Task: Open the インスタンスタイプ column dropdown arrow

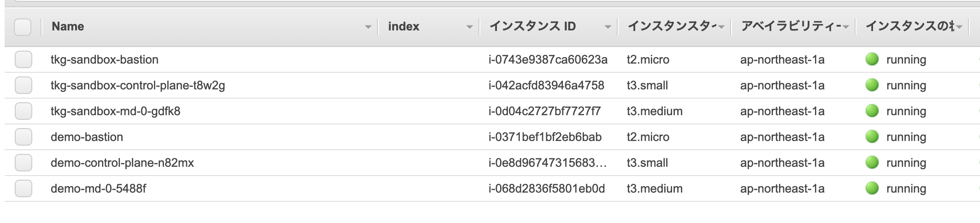Action: tap(721, 27)
